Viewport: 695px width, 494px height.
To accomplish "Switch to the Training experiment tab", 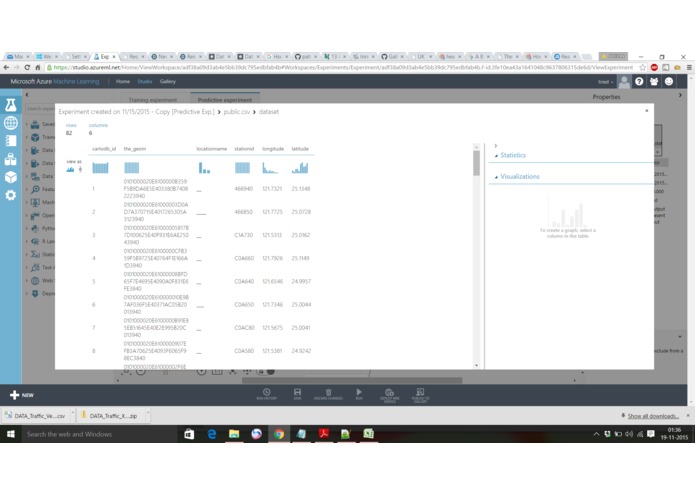I will (x=152, y=100).
